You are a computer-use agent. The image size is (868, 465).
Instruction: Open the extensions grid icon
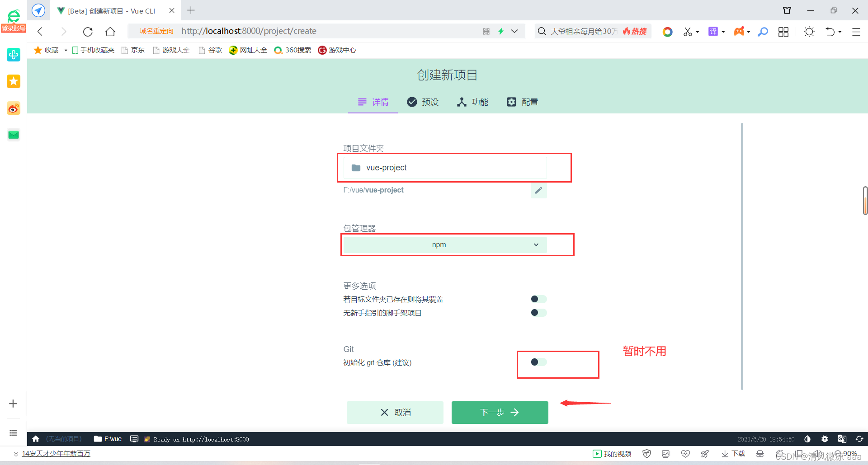point(783,32)
